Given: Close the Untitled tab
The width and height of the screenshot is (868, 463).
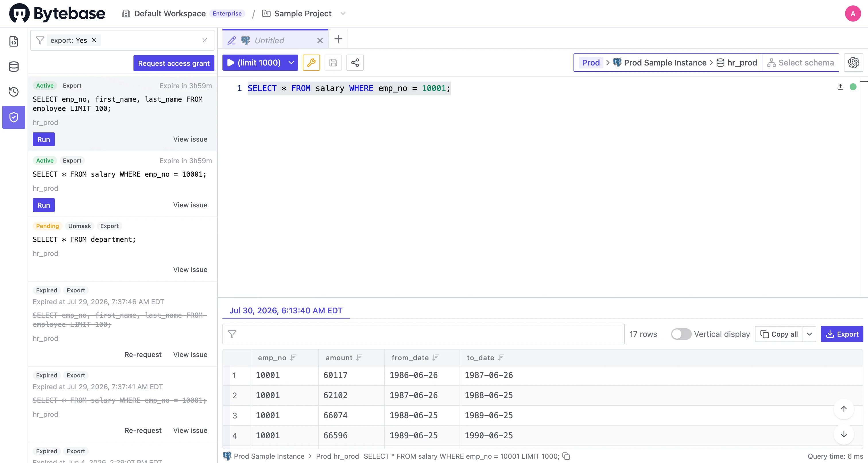Looking at the screenshot, I should 320,40.
